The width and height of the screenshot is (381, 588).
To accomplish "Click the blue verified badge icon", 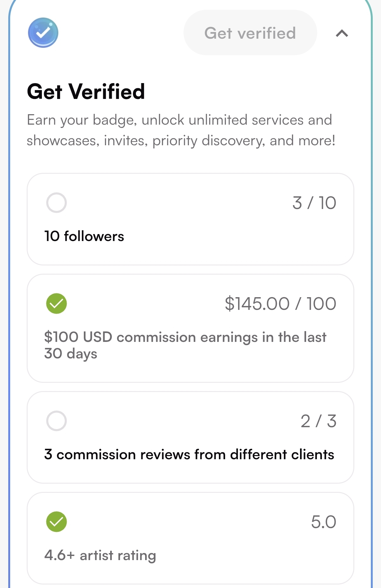I will click(x=43, y=33).
